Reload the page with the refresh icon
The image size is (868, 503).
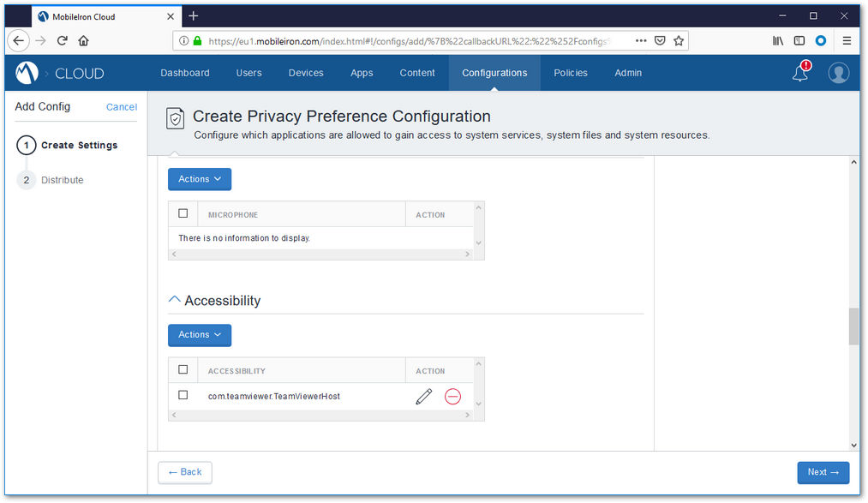click(x=62, y=40)
